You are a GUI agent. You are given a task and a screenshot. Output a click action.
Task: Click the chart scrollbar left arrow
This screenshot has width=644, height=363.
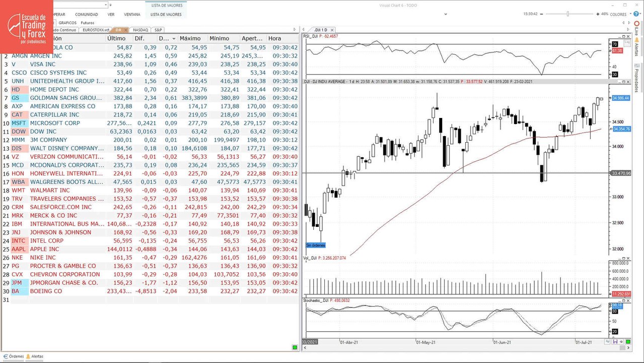tap(305, 348)
